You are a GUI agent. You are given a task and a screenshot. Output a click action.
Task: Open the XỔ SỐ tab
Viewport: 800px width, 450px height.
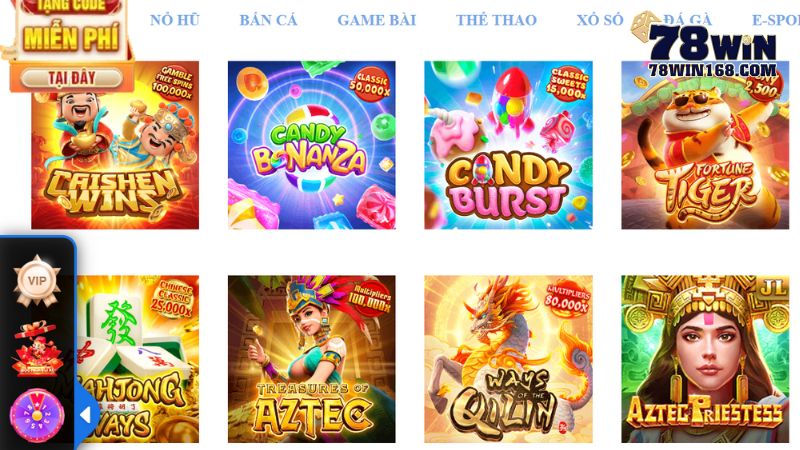click(600, 20)
